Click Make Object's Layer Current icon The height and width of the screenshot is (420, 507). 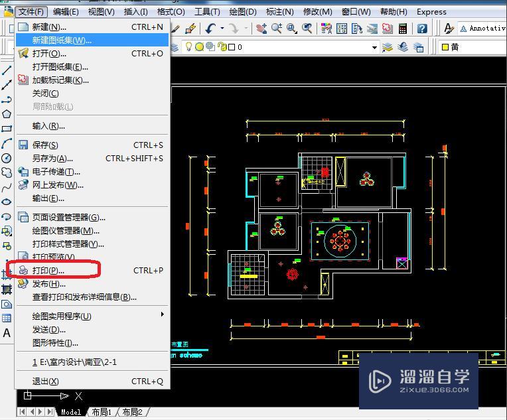388,47
